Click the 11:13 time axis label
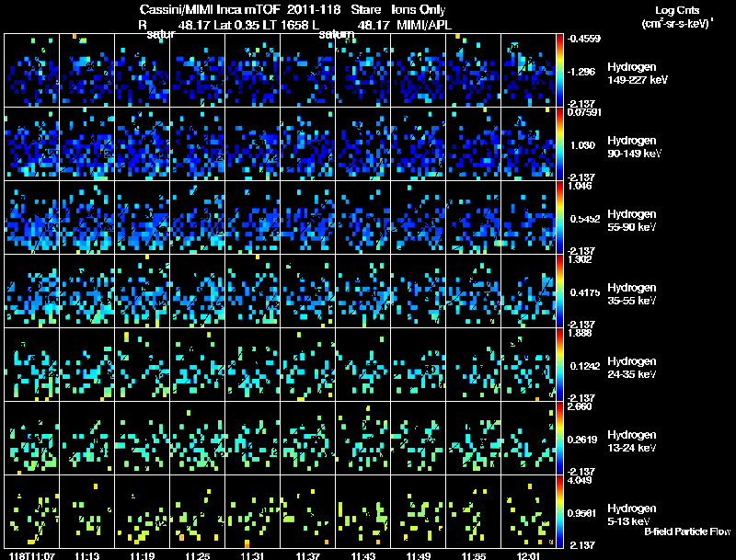This screenshot has width=736, height=560. 86,555
